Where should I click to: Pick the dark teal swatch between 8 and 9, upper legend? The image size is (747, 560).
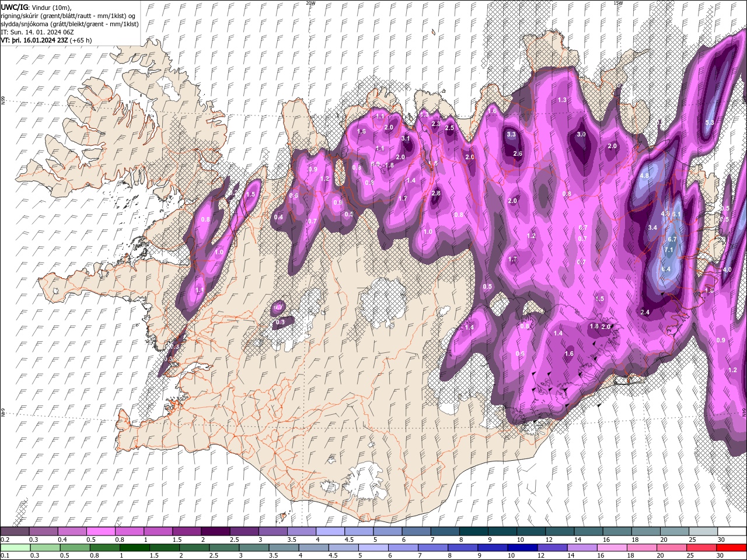click(474, 531)
